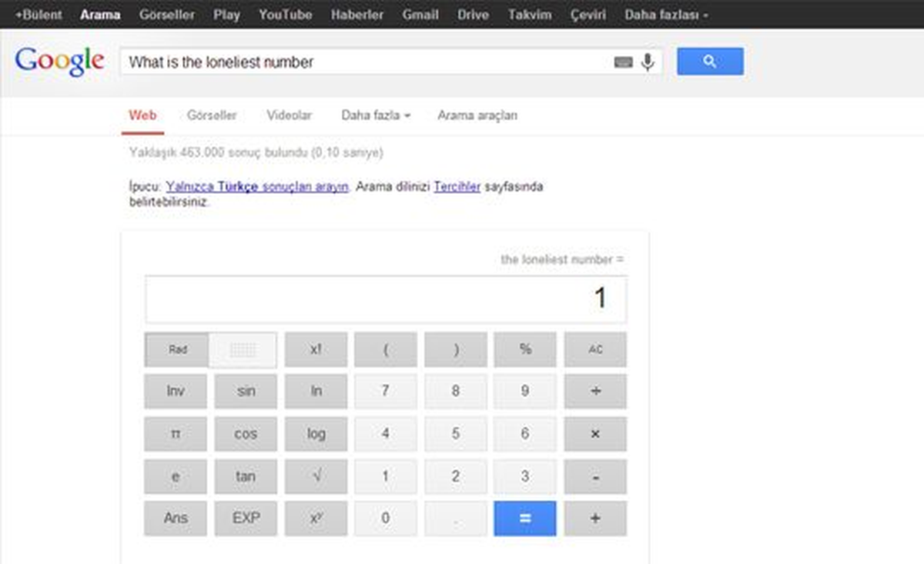The width and height of the screenshot is (924, 564).
Task: Click the Euler's constant e key
Action: [x=176, y=476]
